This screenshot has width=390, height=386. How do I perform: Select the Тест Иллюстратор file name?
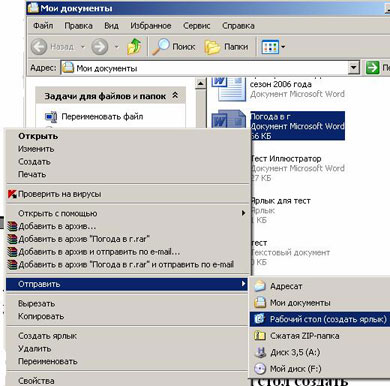[286, 159]
